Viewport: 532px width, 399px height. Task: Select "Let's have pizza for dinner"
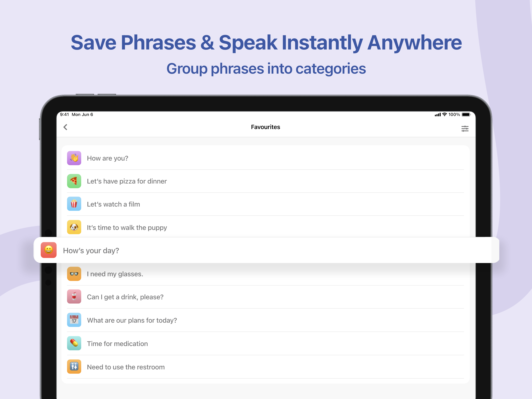266,181
